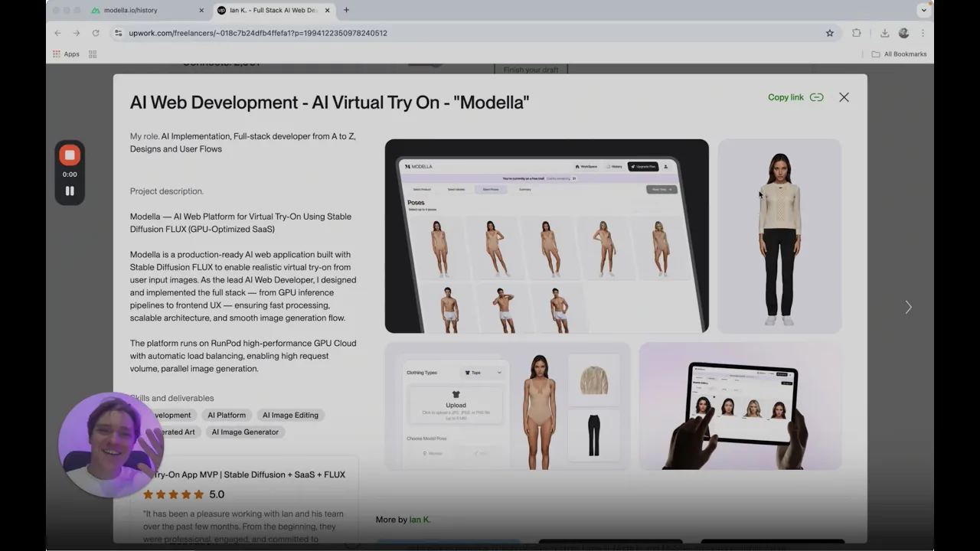This screenshot has height=551, width=980.
Task: Click the address bar URL field
Action: tap(473, 33)
